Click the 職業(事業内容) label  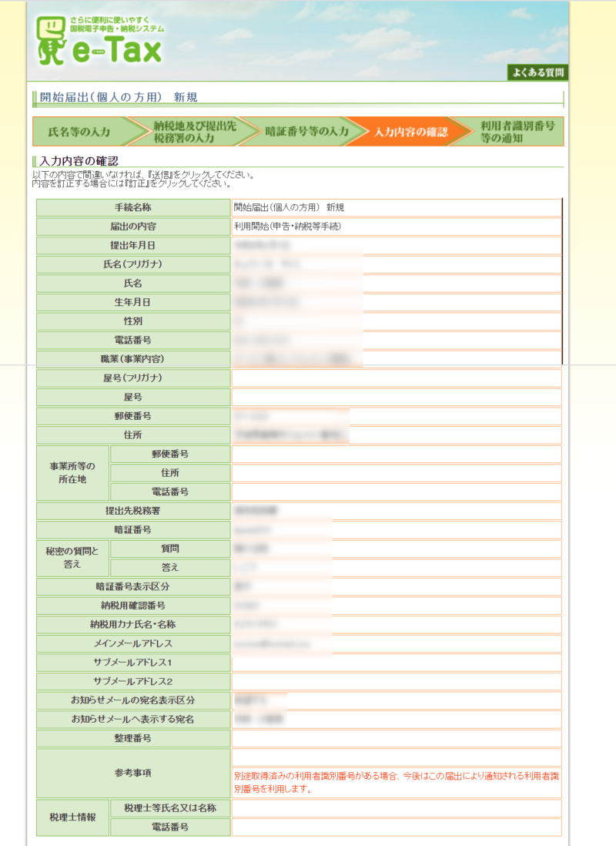coord(133,359)
